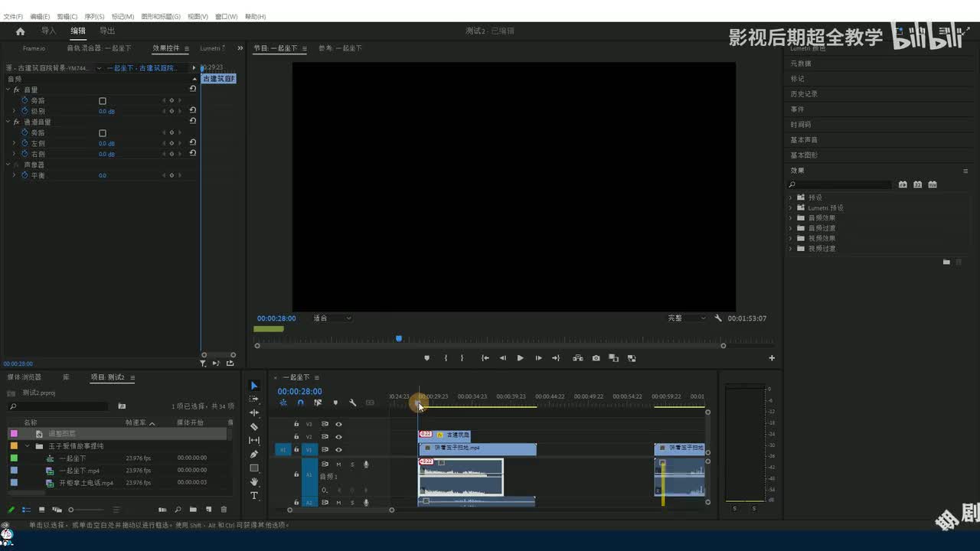980x551 pixels.
Task: Click the export frame camera icon
Action: [x=596, y=358]
